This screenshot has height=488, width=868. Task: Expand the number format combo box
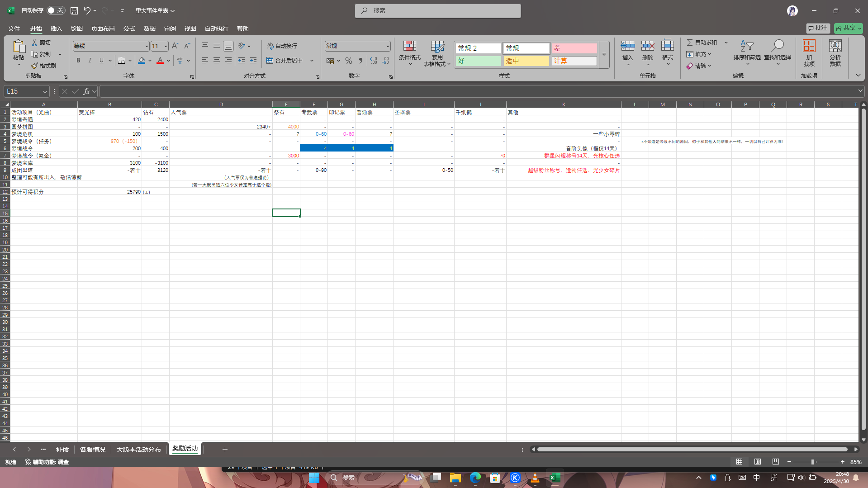point(388,46)
